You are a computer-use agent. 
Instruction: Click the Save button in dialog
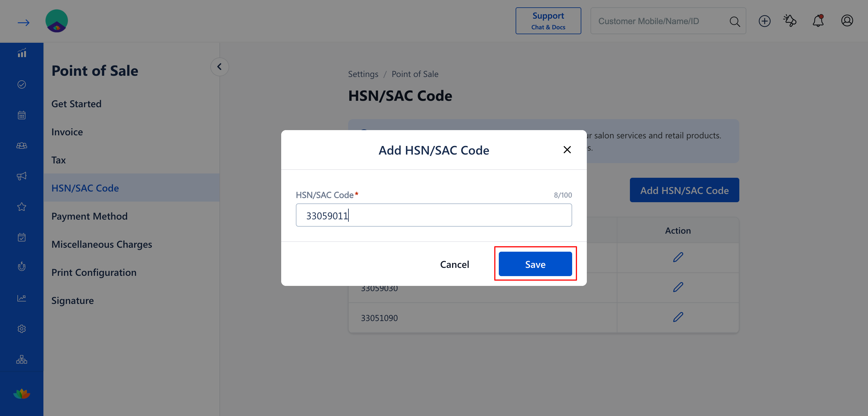point(535,264)
